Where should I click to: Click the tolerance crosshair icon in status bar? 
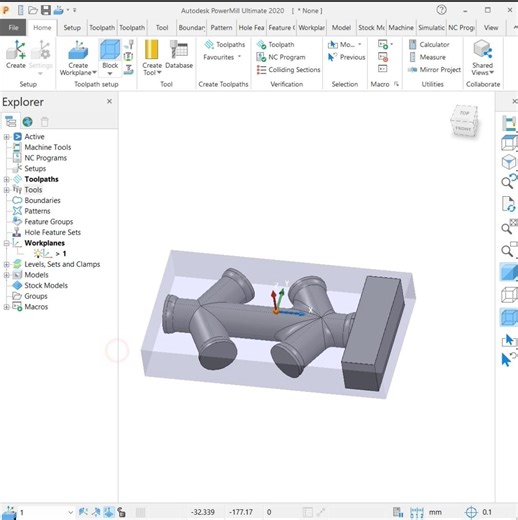[471, 512]
